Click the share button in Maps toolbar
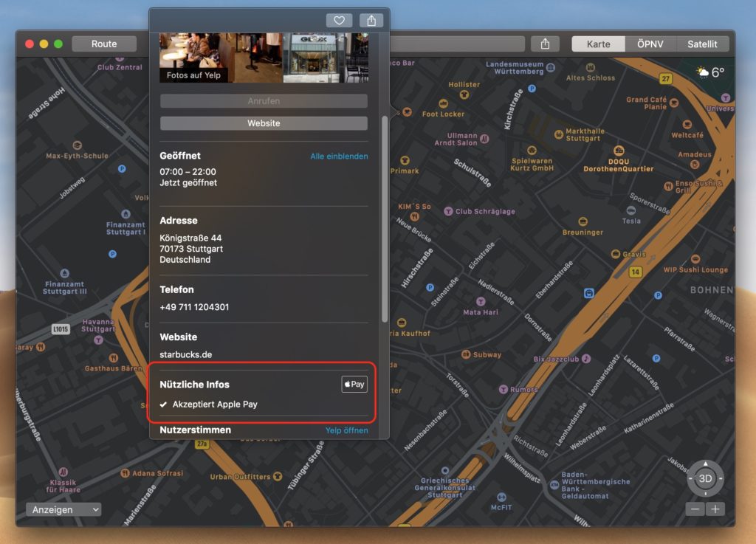The width and height of the screenshot is (756, 544). pyautogui.click(x=545, y=44)
